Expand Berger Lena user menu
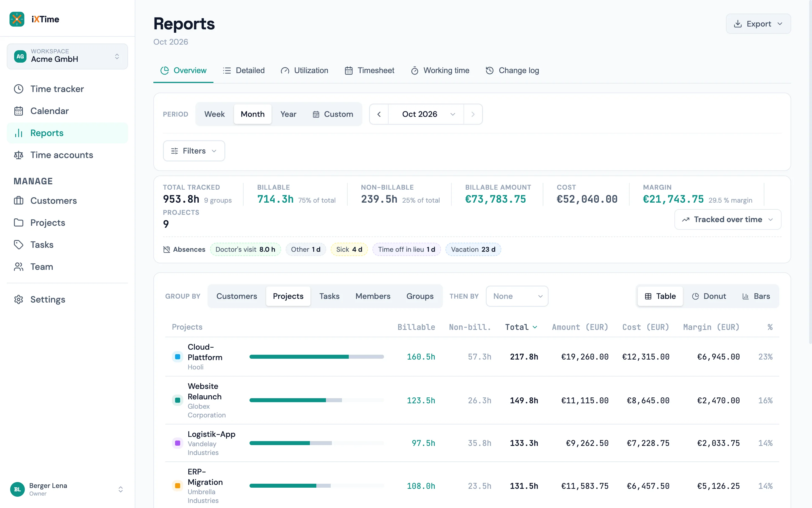 tap(67, 489)
